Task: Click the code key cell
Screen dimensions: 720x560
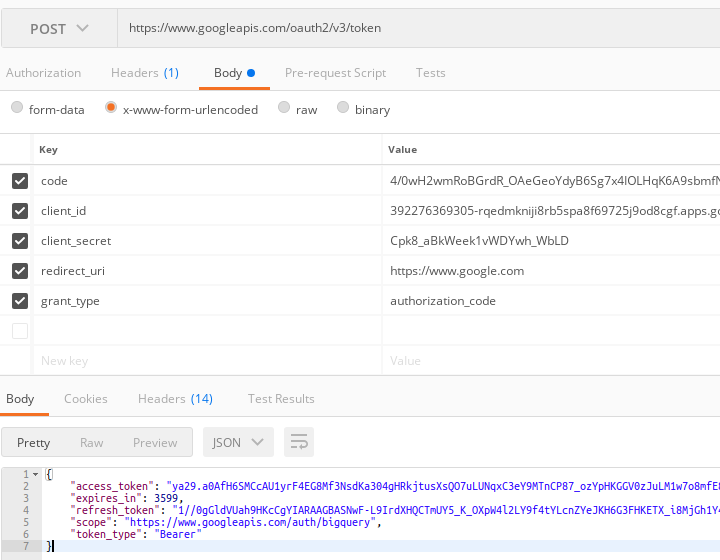Action: click(x=207, y=181)
